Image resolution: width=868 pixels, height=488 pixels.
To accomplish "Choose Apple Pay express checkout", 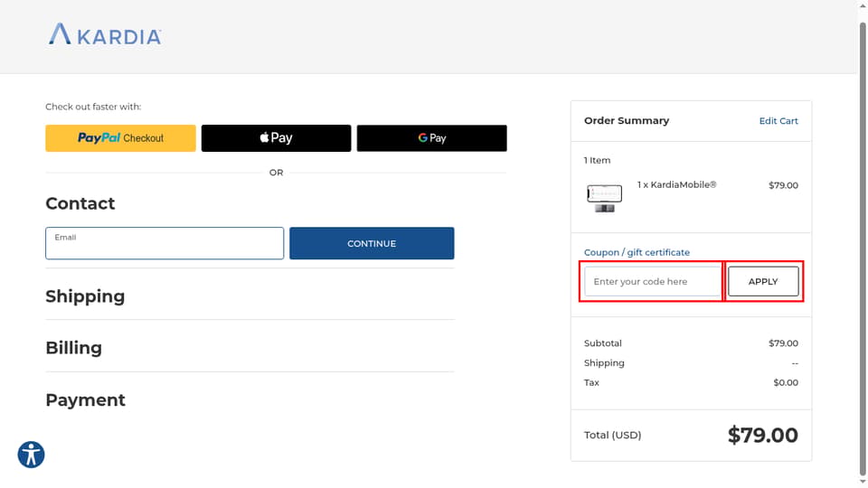I will point(277,138).
